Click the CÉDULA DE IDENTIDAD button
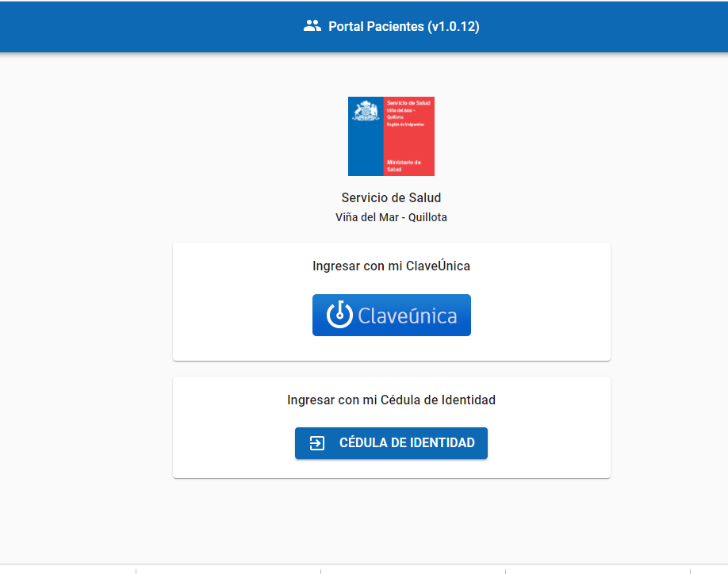The height and width of the screenshot is (574, 728). (x=392, y=443)
